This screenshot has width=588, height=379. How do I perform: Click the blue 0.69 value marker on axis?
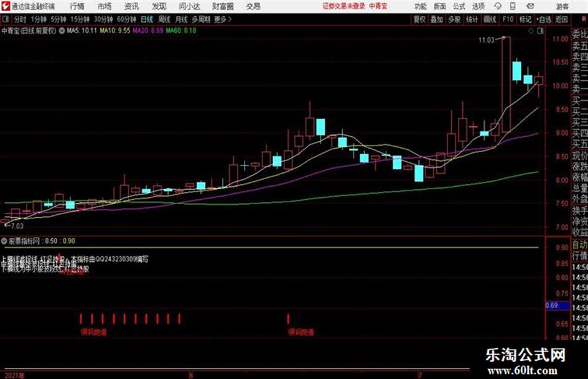[x=557, y=306]
